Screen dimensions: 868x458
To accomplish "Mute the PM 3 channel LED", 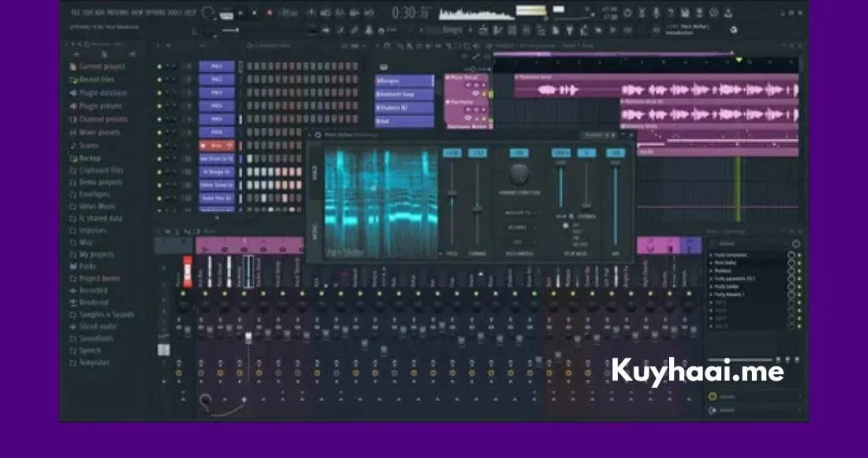I will 159,92.
